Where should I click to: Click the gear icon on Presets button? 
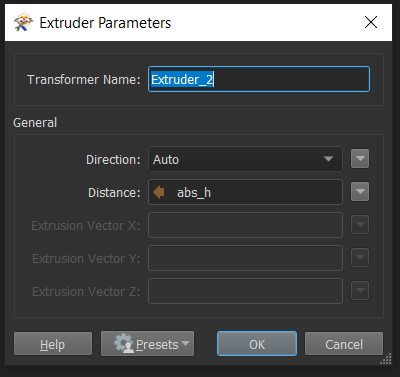(124, 343)
